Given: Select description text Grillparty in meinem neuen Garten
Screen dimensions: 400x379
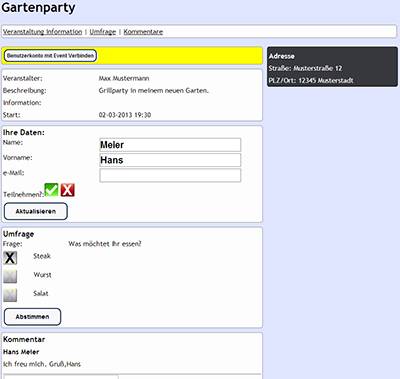Looking at the screenshot, I should click(x=153, y=91).
